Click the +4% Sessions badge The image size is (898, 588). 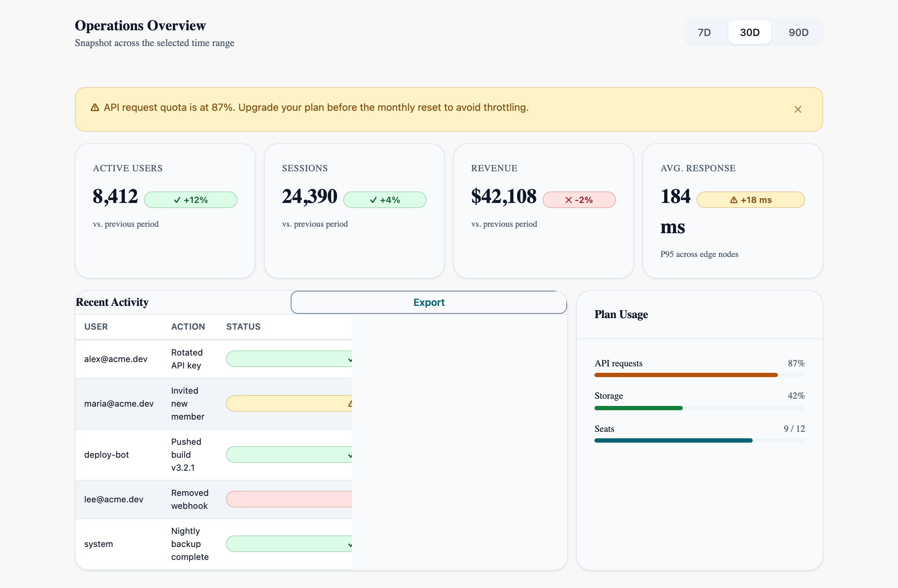(x=385, y=200)
